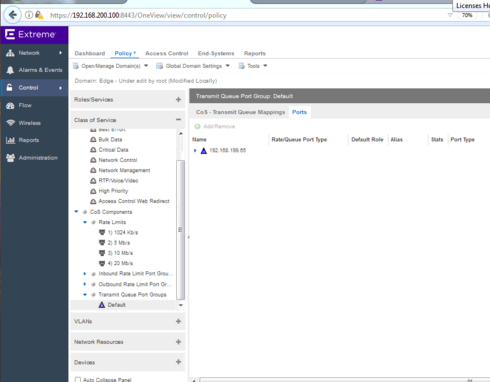Open the Global Domain Settings dropdown arrow

[228, 66]
